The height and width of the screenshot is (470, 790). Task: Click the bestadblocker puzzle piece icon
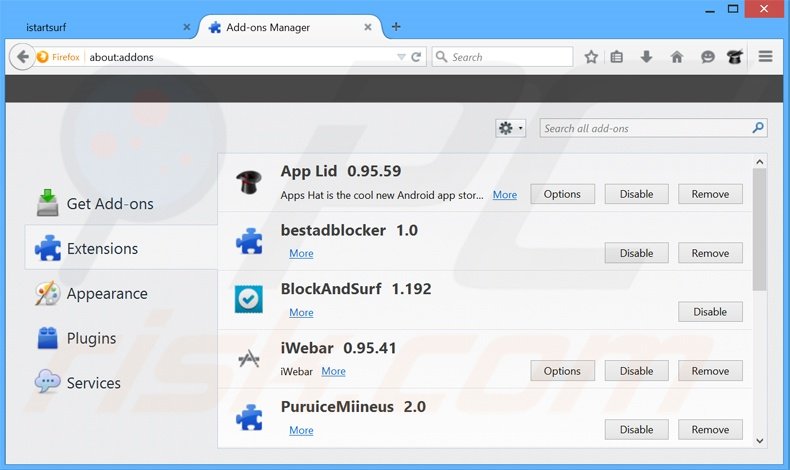point(249,241)
